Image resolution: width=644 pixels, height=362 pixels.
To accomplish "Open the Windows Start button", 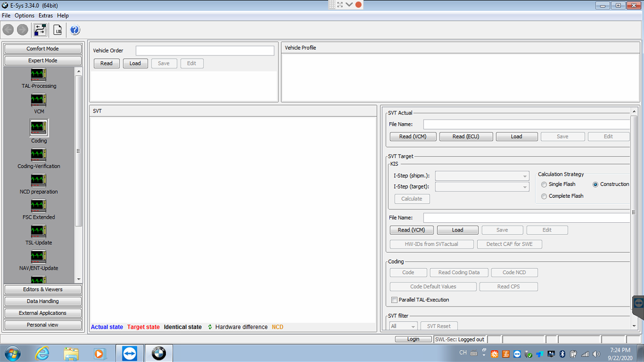I will [x=12, y=353].
